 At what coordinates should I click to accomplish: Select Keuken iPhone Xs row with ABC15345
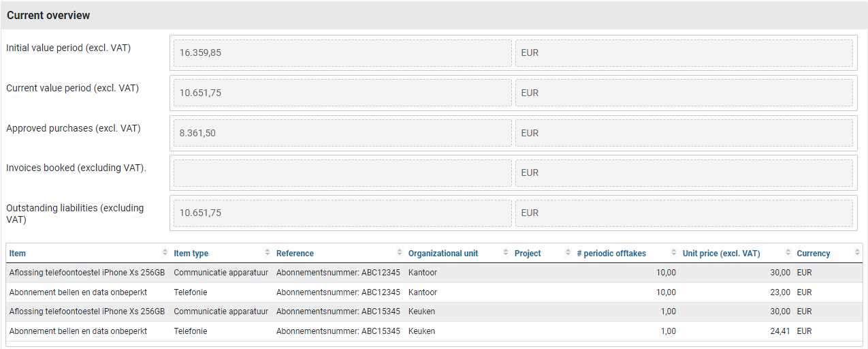(87, 312)
